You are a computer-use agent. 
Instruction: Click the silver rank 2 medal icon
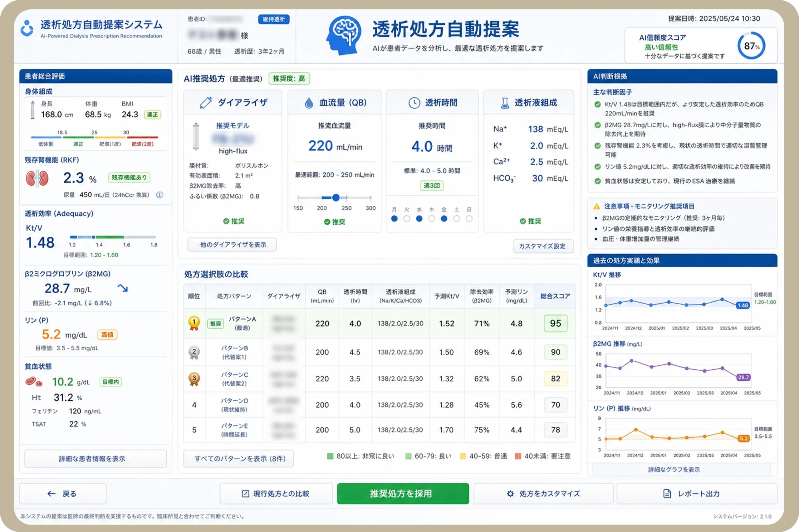coord(194,353)
